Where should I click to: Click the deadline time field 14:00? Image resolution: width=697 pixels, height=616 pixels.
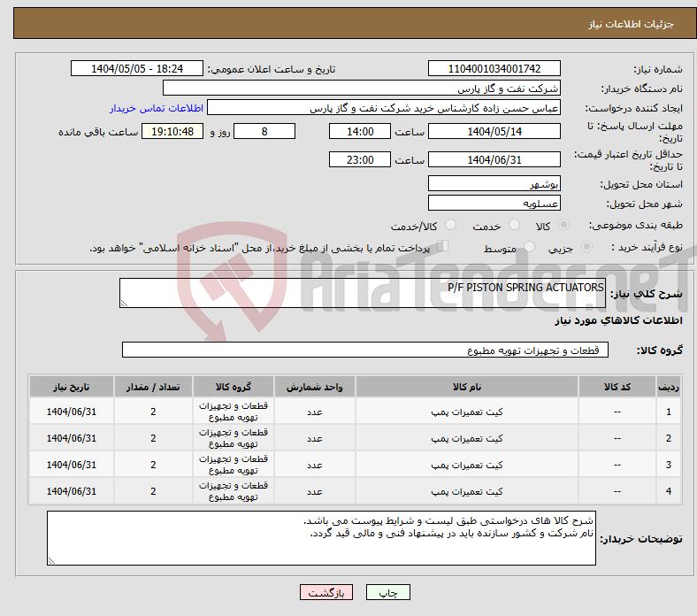coord(360,131)
